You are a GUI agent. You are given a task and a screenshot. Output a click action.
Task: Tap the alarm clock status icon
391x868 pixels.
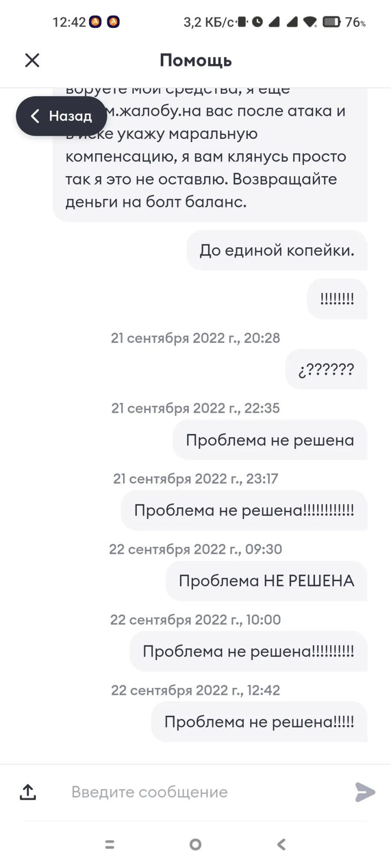click(258, 22)
